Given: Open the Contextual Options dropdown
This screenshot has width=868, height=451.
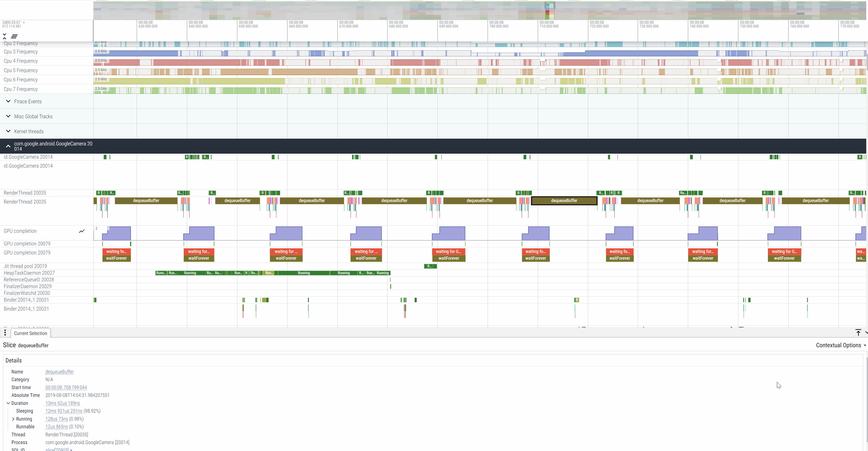Looking at the screenshot, I should [x=841, y=345].
